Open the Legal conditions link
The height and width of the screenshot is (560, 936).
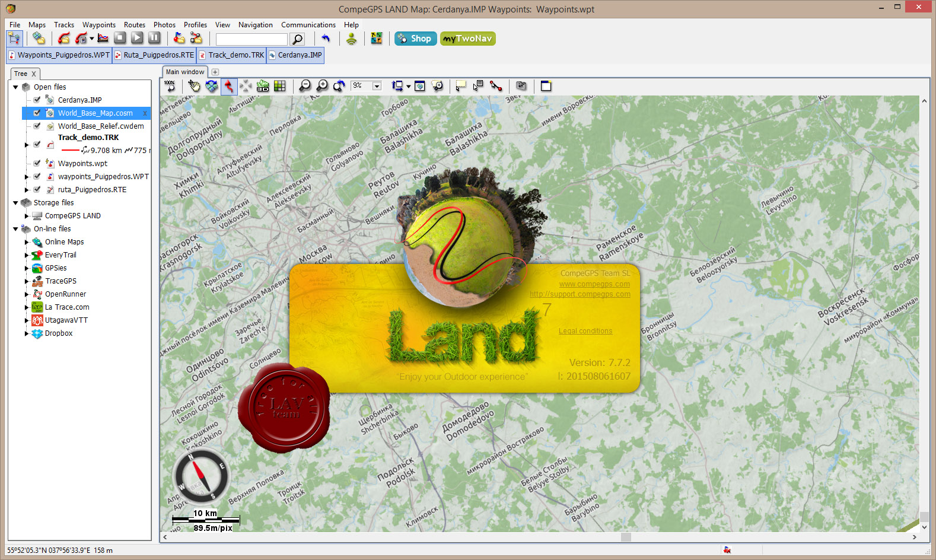(585, 331)
